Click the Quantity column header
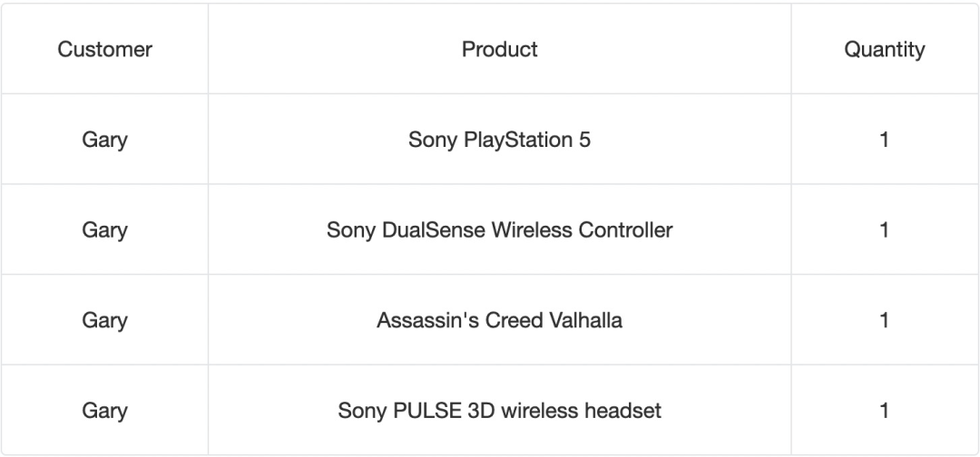 [884, 49]
